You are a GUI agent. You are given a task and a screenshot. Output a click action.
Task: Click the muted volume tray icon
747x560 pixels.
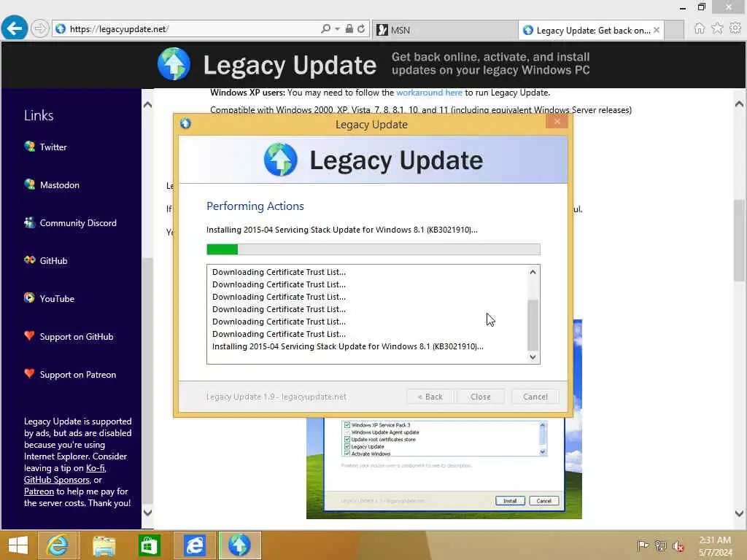click(x=678, y=545)
